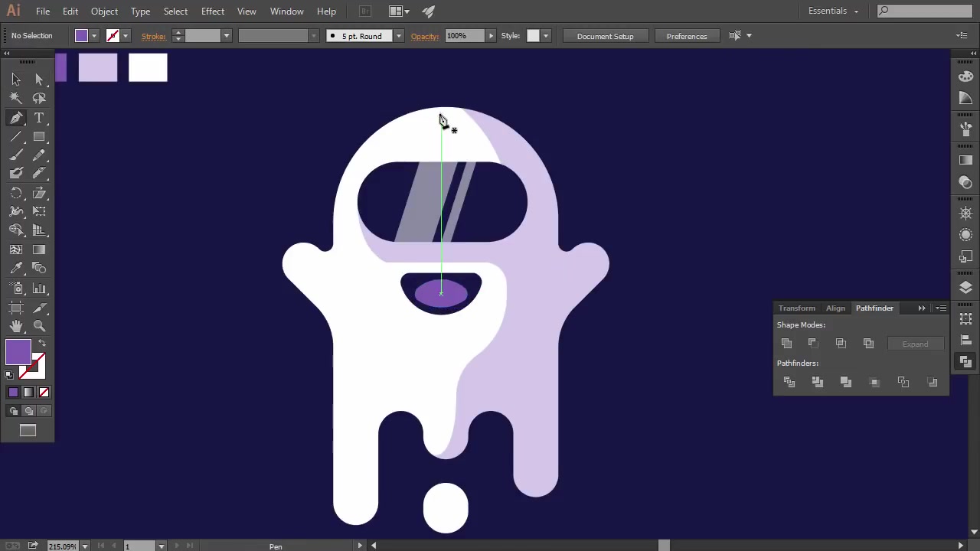This screenshot has height=551, width=980.
Task: Set paint mode to Color
Action: coord(13,393)
